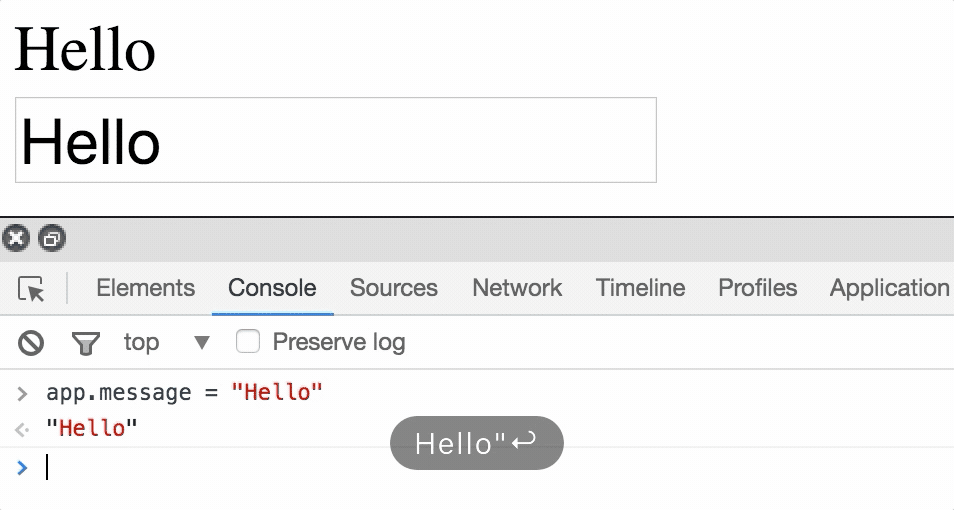Open the Elements tab
The width and height of the screenshot is (954, 510).
[145, 288]
